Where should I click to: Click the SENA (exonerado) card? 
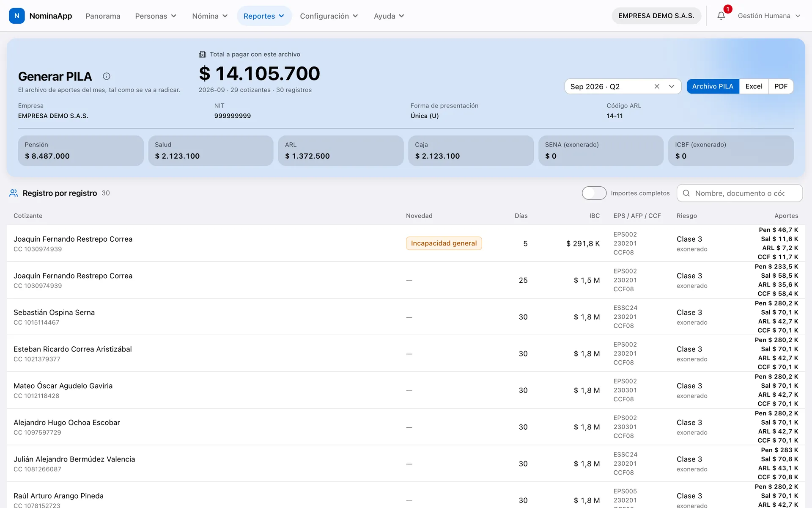601,151
